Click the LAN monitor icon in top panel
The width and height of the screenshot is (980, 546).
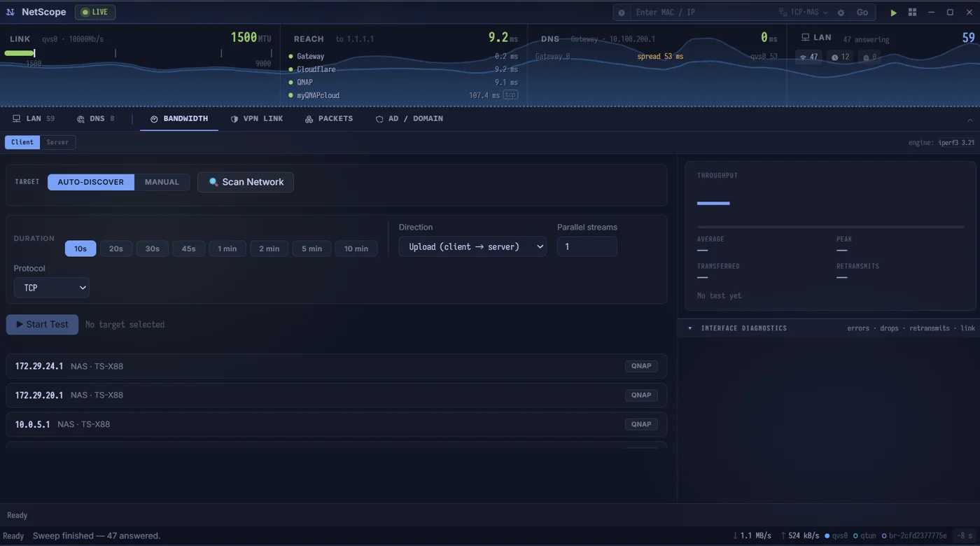coord(806,38)
